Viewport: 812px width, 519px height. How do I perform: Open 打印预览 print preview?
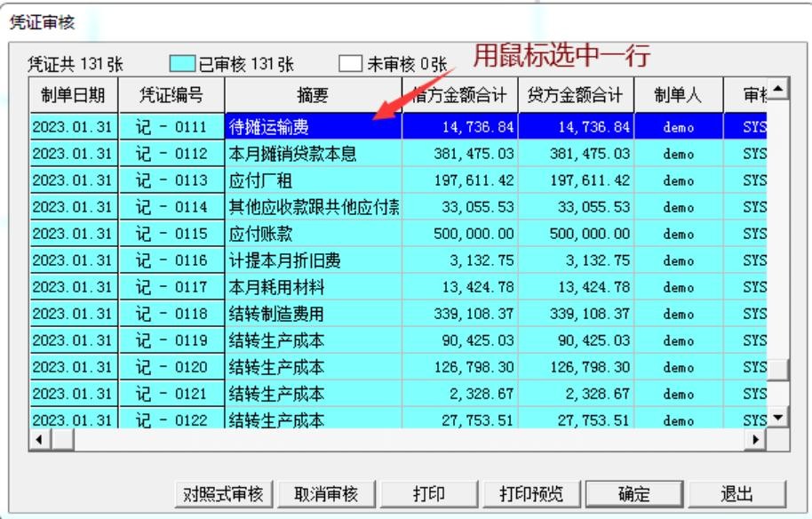pos(531,494)
